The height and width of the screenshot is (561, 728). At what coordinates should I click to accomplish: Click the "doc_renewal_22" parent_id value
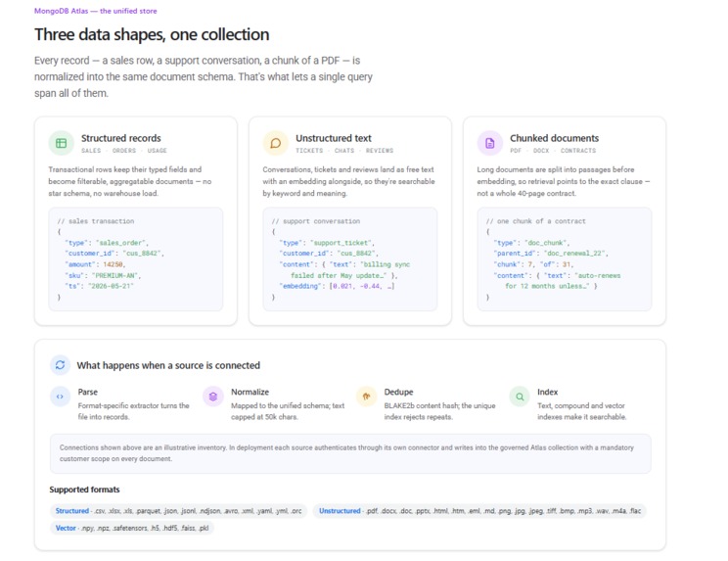tap(572, 254)
